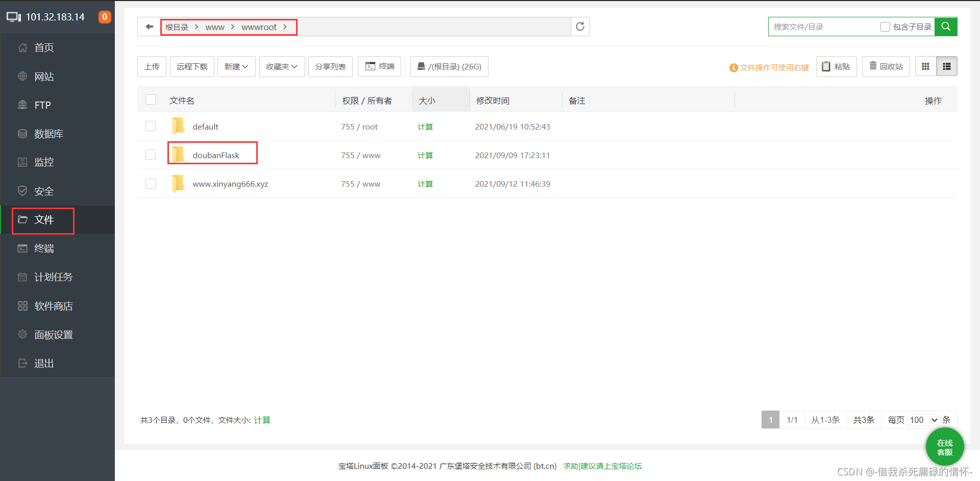Screen dimensions: 980x481
Task: Check the default folder row checkbox
Action: (x=151, y=126)
